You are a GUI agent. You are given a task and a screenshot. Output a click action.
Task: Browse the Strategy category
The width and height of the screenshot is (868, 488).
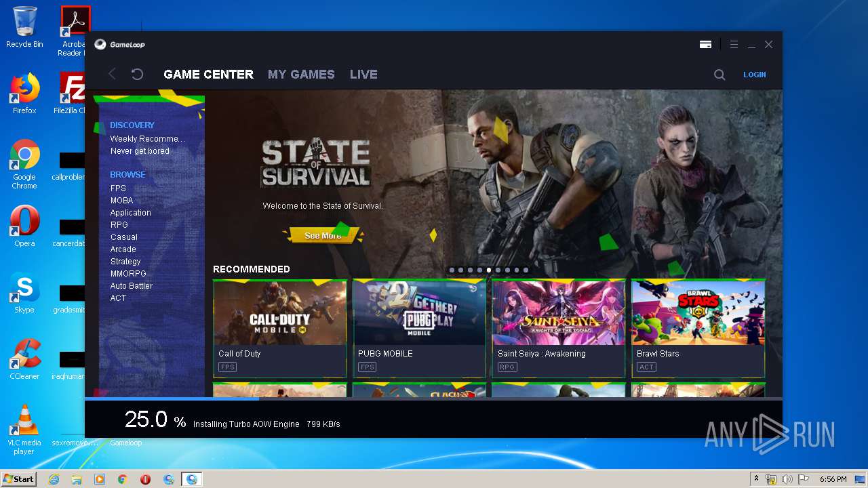point(125,262)
